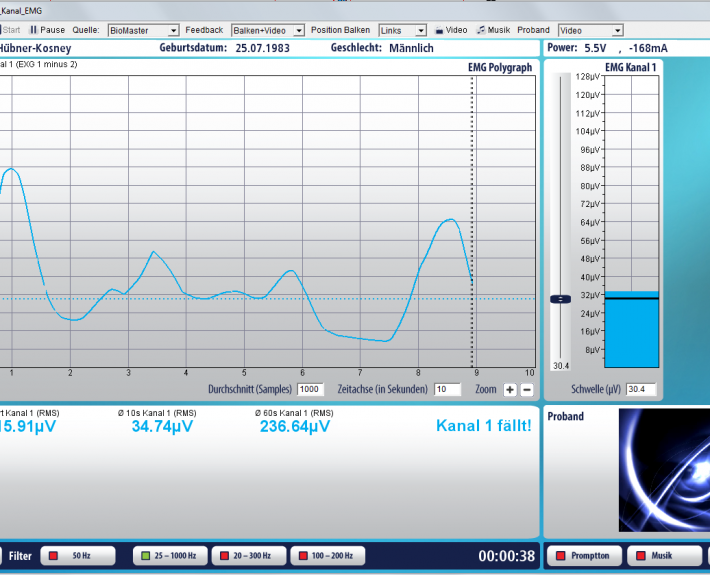Viewport: 710px width, 575px height.
Task: Click the Video camera icon
Action: click(439, 30)
